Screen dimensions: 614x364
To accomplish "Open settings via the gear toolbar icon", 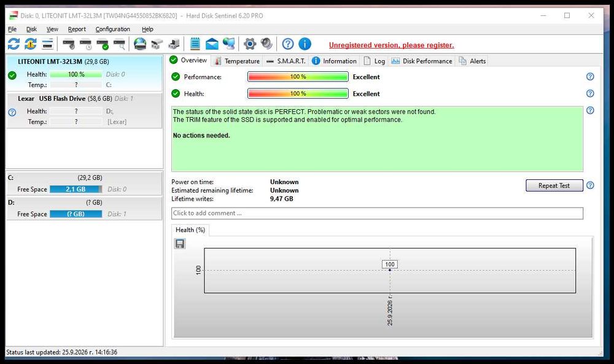I will coord(249,44).
